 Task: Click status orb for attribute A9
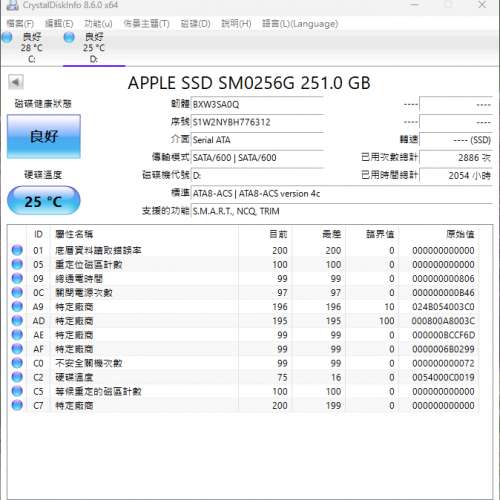point(17,306)
